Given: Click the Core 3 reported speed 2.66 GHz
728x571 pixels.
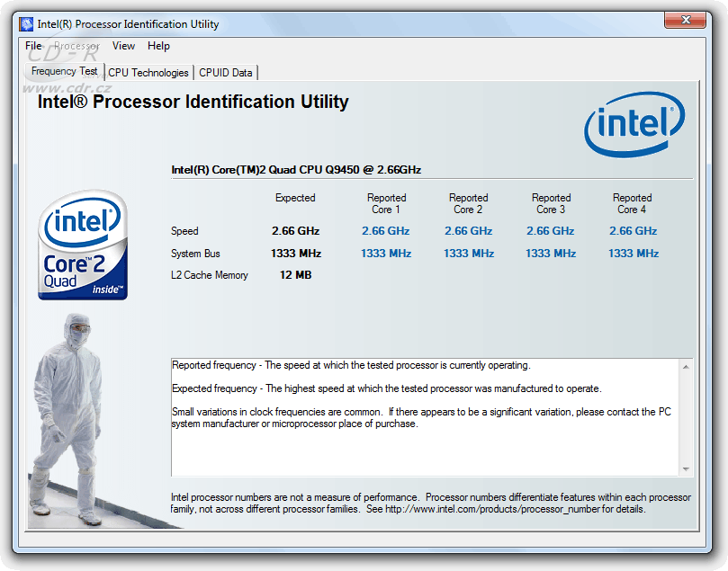Looking at the screenshot, I should click(x=550, y=231).
